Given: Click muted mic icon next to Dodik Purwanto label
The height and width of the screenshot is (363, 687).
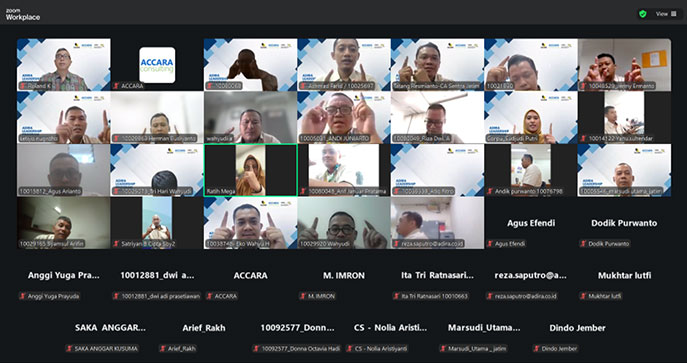Looking at the screenshot, I should coord(583,244).
